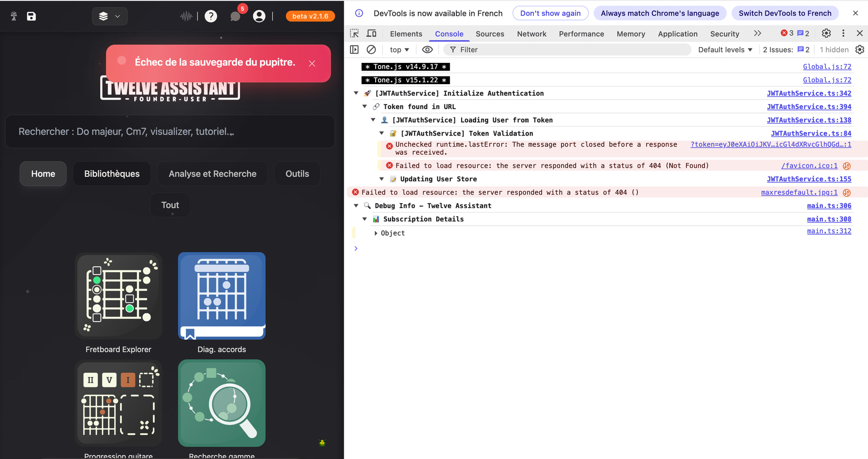This screenshot has width=868, height=459.
Task: Open the help question mark icon
Action: pyautogui.click(x=211, y=16)
